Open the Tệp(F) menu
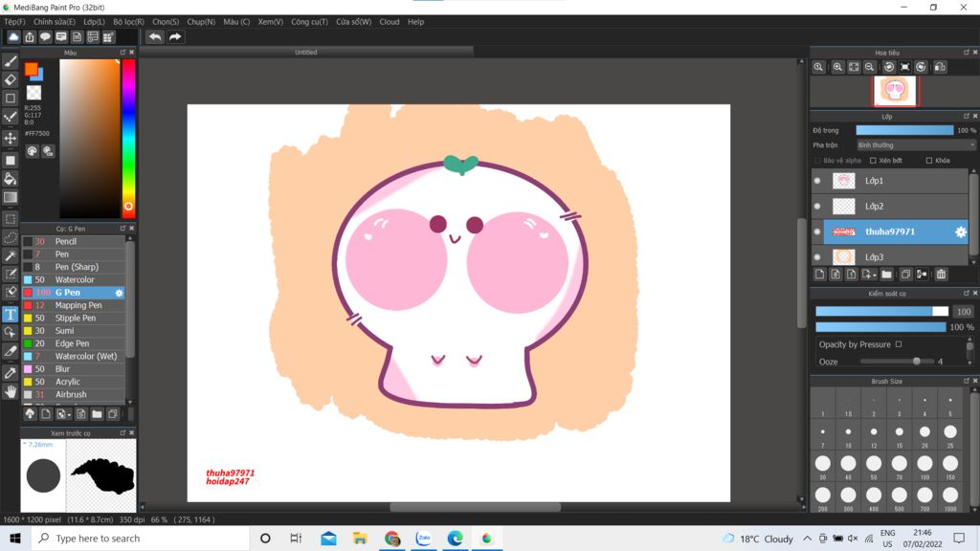The width and height of the screenshot is (980, 551). (14, 22)
